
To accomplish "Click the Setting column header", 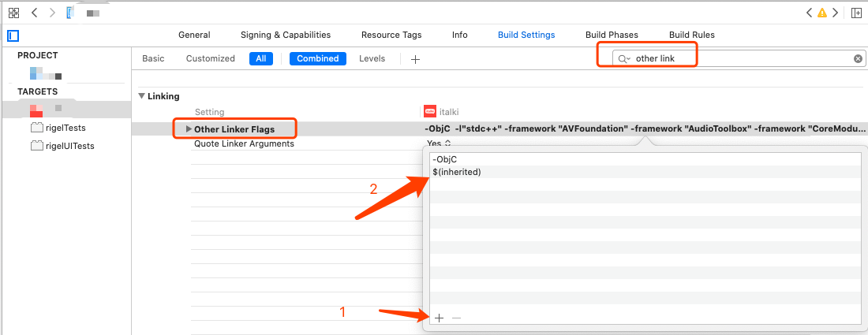I will pyautogui.click(x=209, y=112).
